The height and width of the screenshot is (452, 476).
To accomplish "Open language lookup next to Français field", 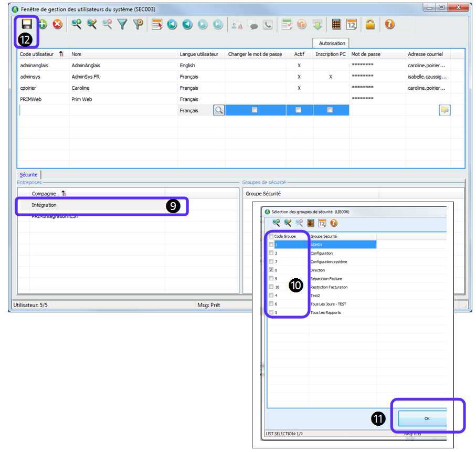I will pyautogui.click(x=218, y=110).
